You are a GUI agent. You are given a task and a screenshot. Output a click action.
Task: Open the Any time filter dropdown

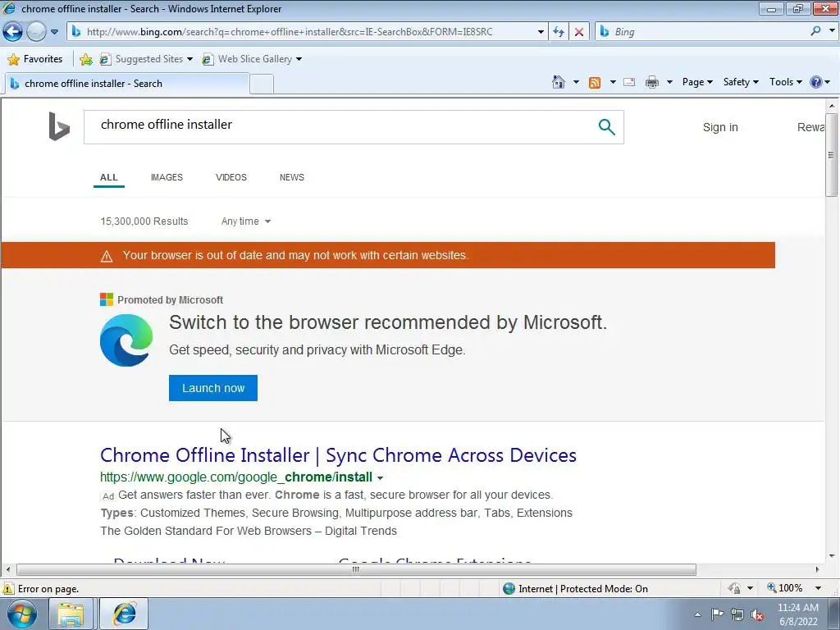(x=246, y=221)
